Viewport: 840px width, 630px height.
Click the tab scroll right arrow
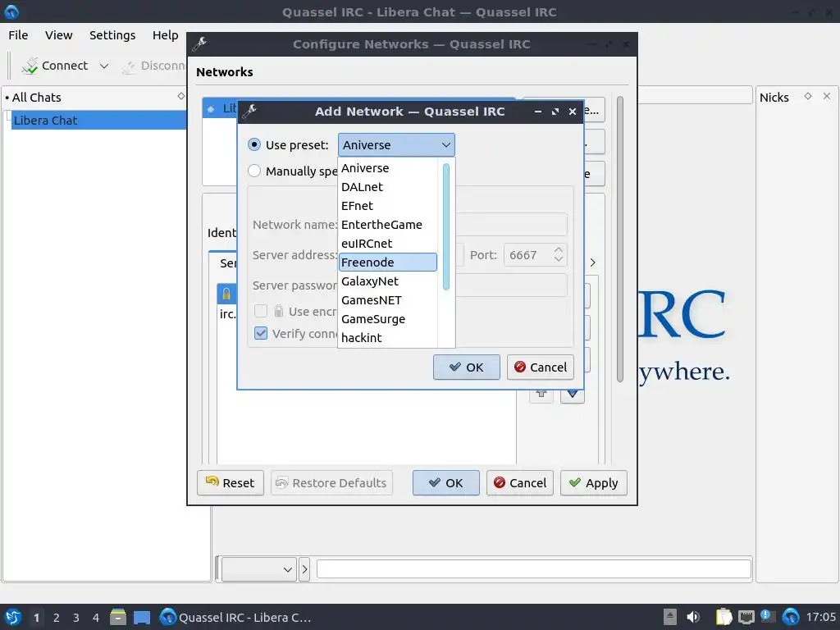(x=592, y=262)
